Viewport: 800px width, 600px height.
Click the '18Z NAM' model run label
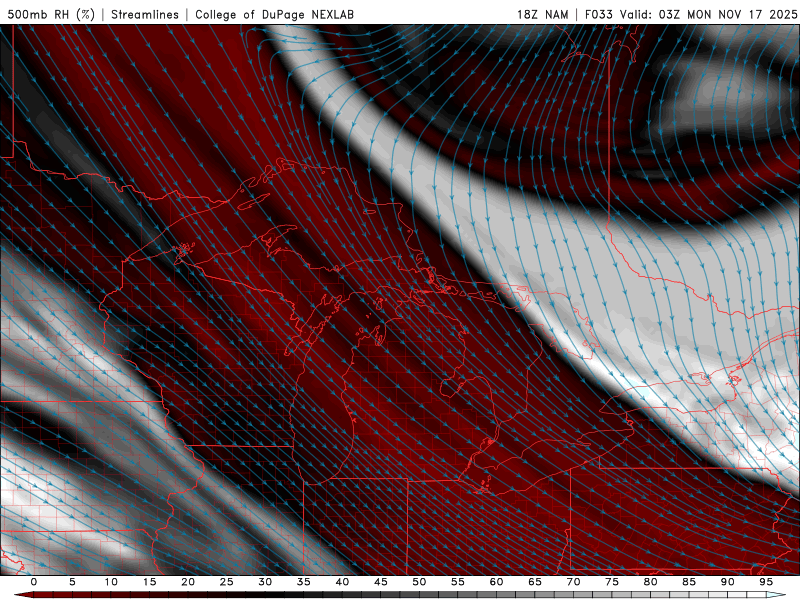coord(542,14)
